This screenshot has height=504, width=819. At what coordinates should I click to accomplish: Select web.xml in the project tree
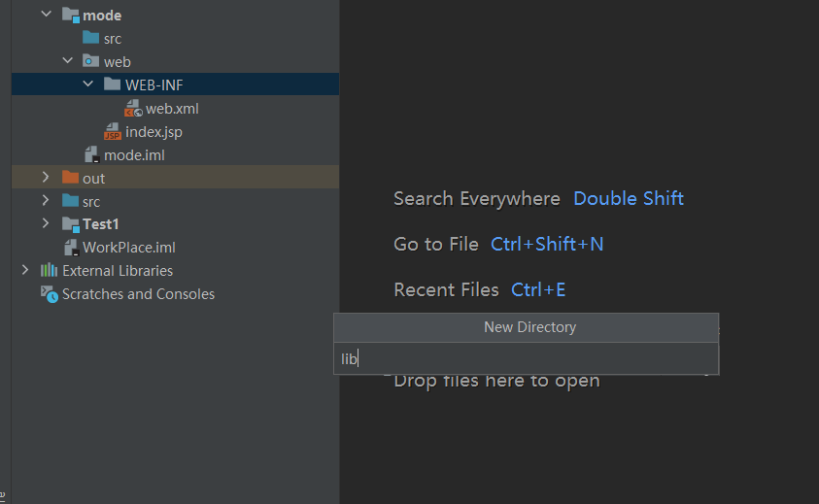(172, 109)
